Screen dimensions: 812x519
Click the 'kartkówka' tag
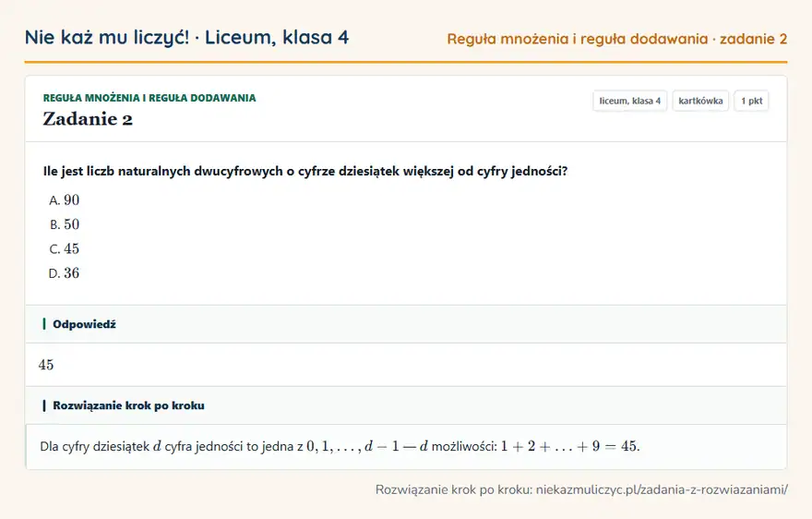click(700, 101)
